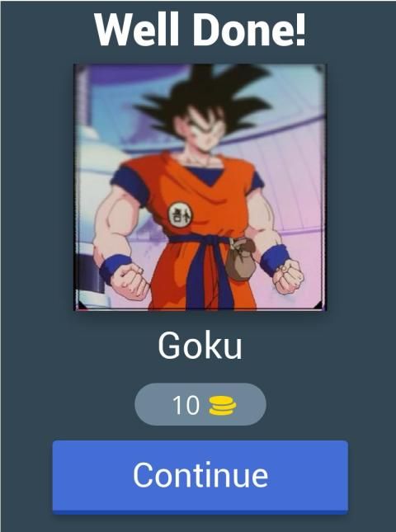Click the blue wristband farthest from pouch

point(115,266)
